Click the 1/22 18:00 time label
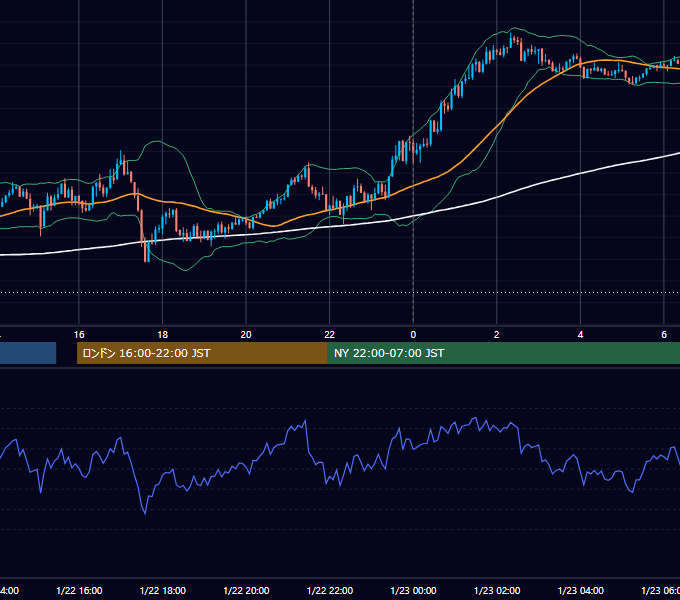 point(163,590)
